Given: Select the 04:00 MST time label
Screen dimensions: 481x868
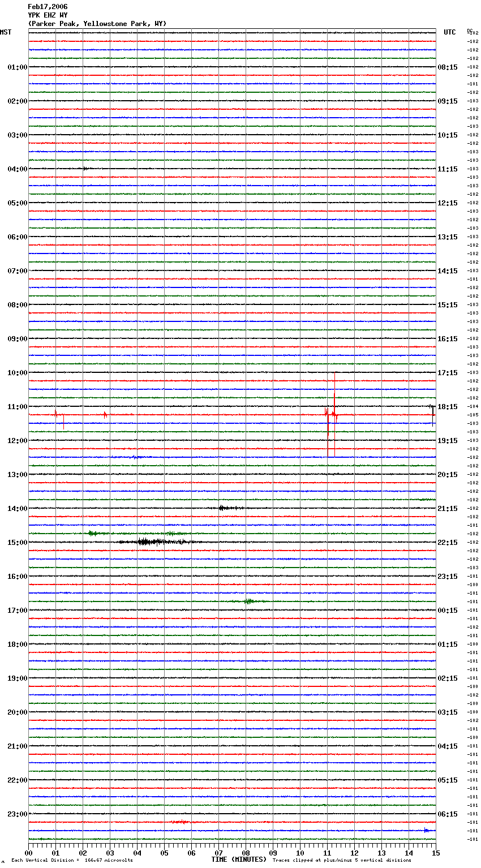Looking at the screenshot, I should [x=17, y=169].
